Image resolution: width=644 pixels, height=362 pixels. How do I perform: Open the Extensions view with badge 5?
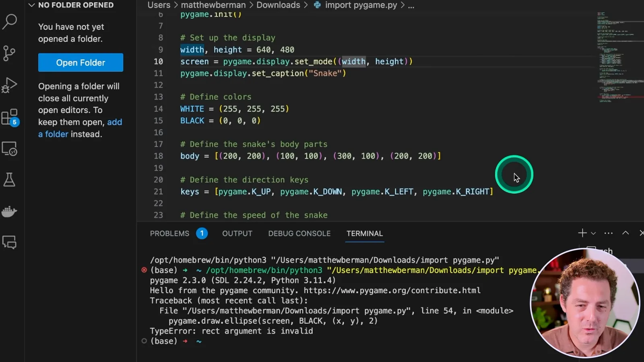pyautogui.click(x=10, y=117)
